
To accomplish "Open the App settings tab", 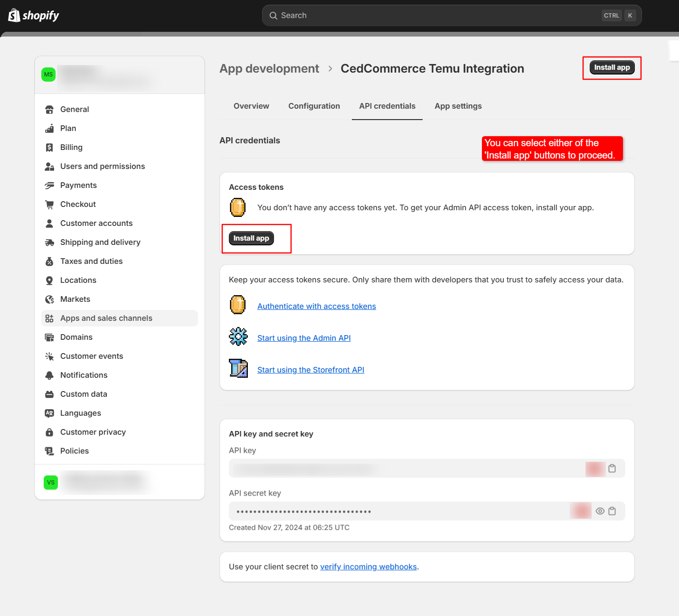I will tap(458, 106).
